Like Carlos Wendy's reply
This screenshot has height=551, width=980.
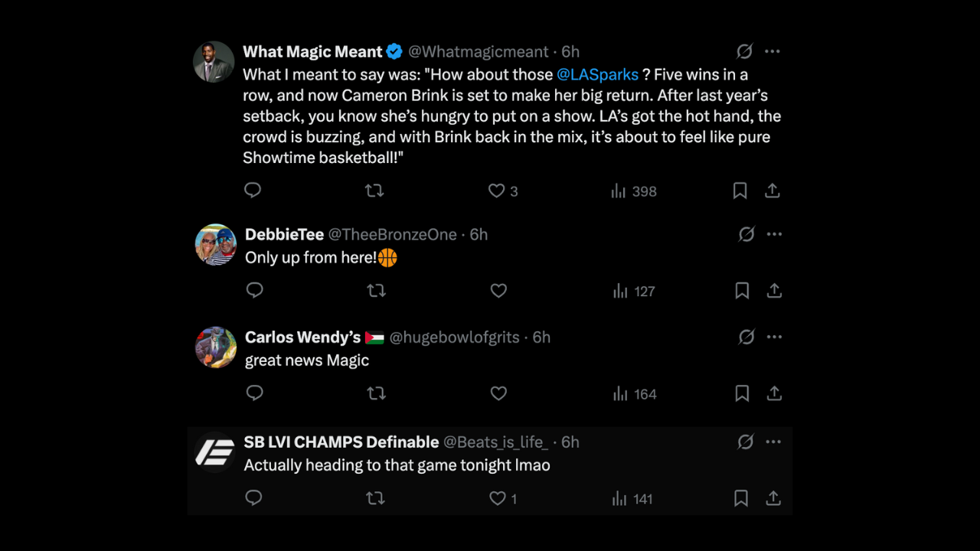498,393
